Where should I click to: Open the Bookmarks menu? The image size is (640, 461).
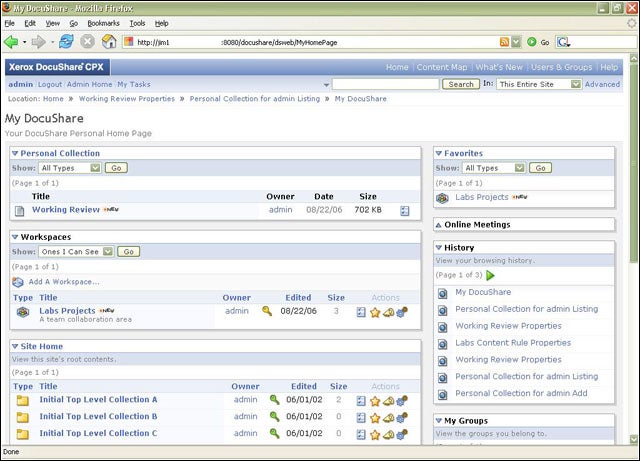point(103,23)
